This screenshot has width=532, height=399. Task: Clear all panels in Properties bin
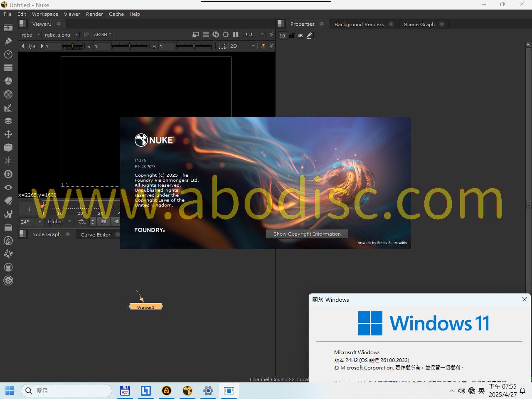click(300, 35)
